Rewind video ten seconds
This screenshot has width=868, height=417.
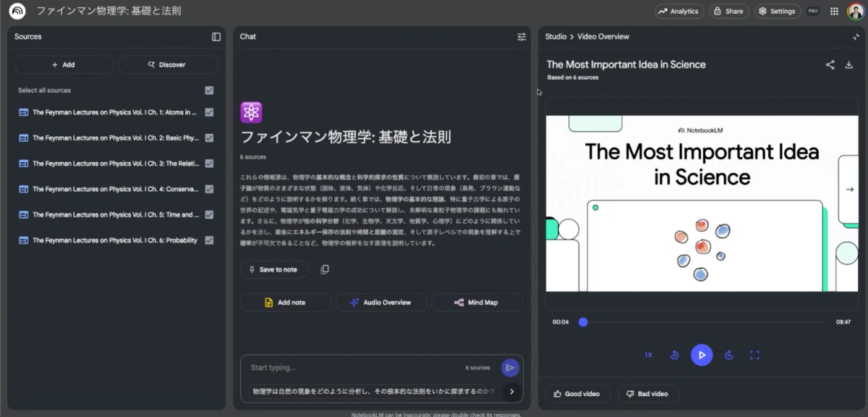(x=674, y=355)
